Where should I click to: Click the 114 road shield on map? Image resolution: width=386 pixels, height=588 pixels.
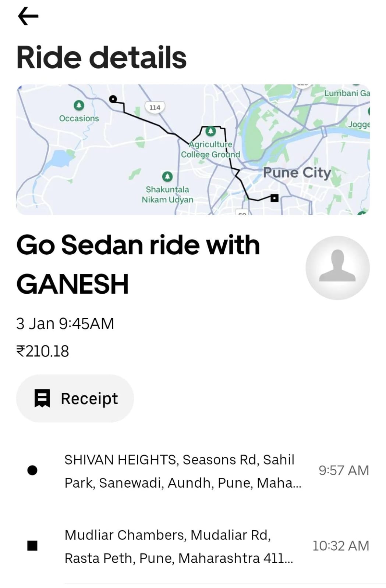pos(155,107)
